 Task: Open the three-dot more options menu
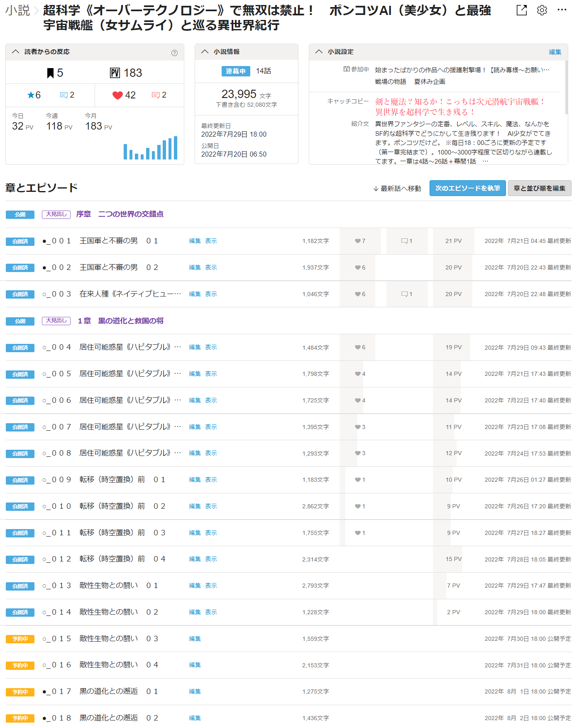pos(562,10)
